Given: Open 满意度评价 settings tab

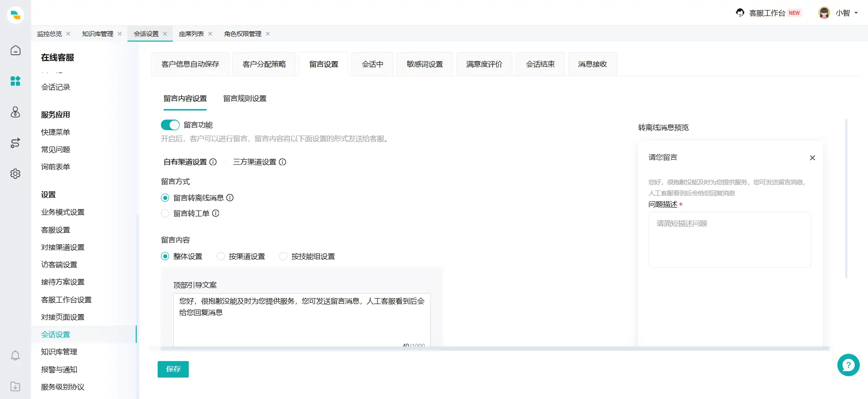Looking at the screenshot, I should 484,64.
